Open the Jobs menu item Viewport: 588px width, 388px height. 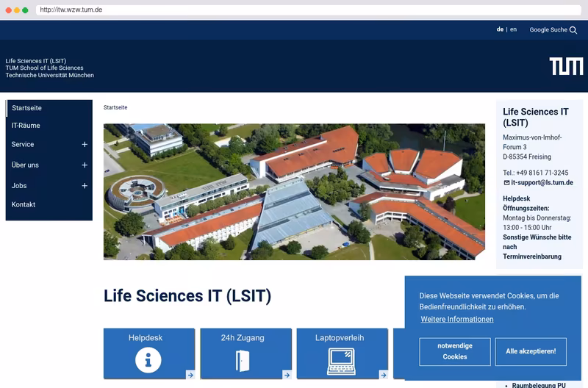point(19,186)
